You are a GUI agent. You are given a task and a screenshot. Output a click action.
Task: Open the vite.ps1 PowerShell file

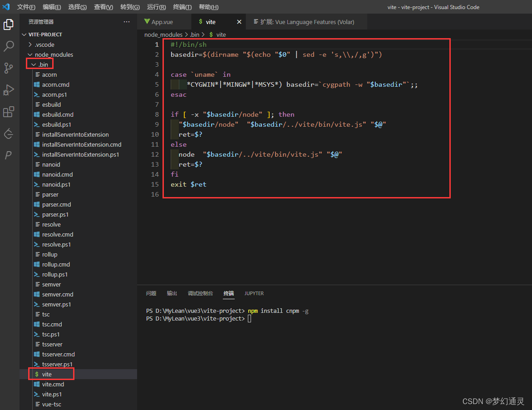pyautogui.click(x=52, y=394)
